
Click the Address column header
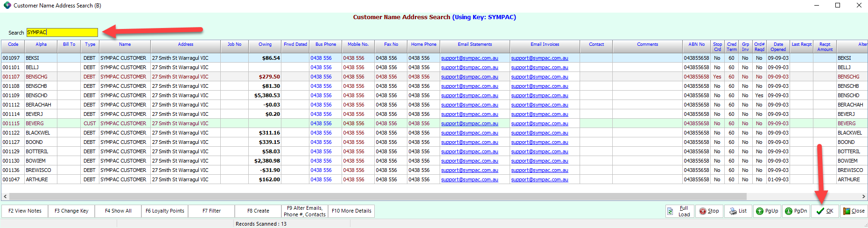click(186, 46)
